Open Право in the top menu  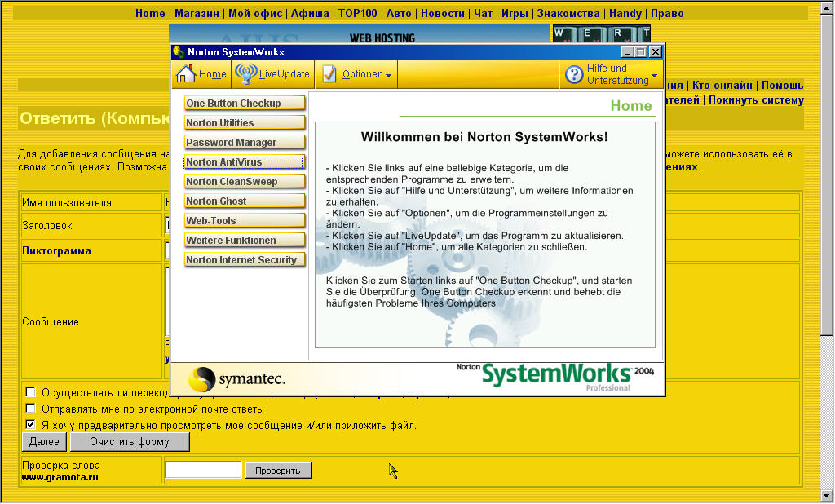click(x=667, y=13)
